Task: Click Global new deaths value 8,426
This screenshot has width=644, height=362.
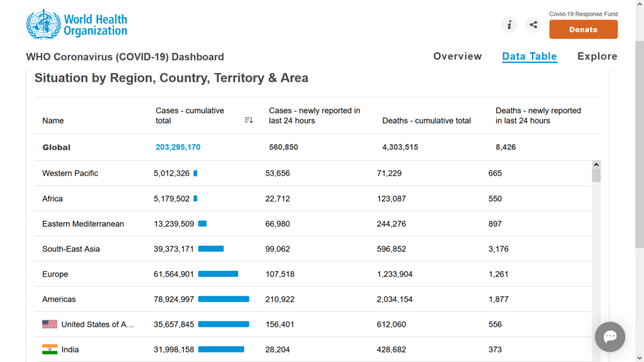Action: click(506, 147)
